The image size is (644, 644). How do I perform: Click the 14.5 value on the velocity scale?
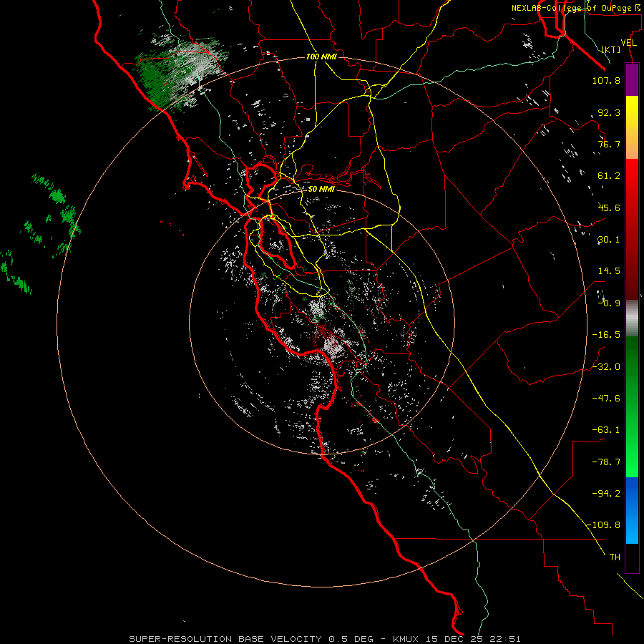click(x=609, y=271)
